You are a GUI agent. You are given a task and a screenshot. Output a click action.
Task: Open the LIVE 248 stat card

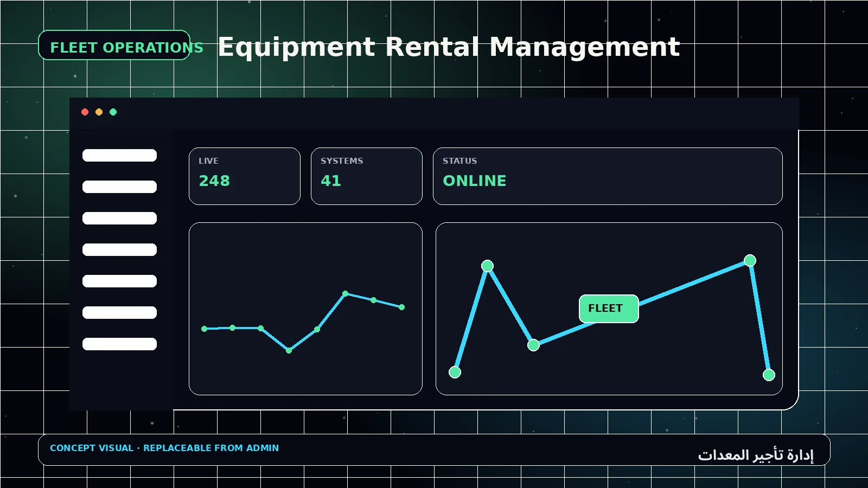[245, 176]
